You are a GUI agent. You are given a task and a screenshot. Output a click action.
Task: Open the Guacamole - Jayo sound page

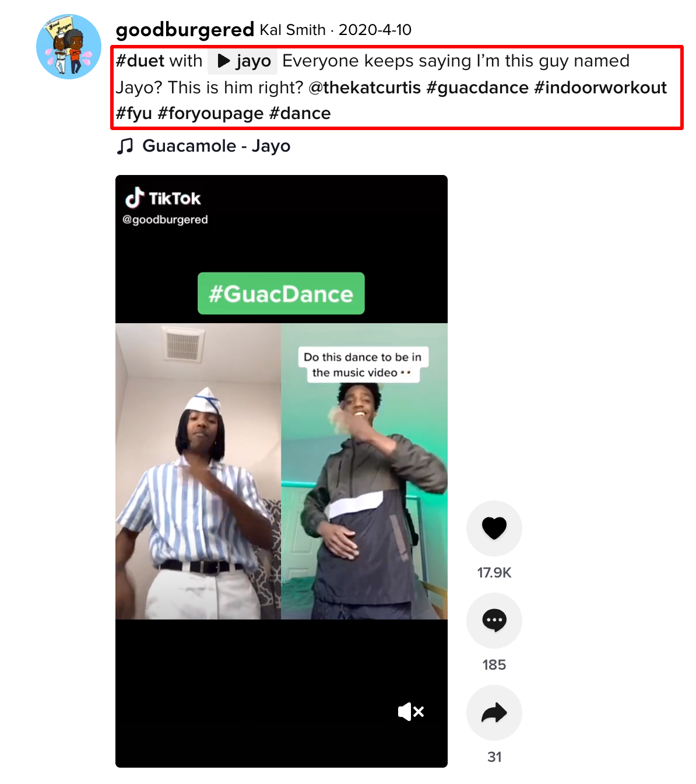[216, 146]
